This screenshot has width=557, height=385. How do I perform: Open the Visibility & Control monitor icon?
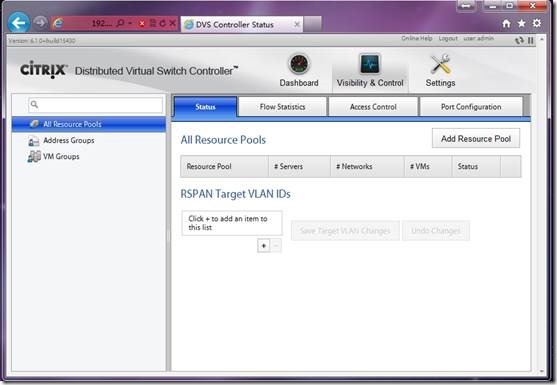click(x=369, y=64)
